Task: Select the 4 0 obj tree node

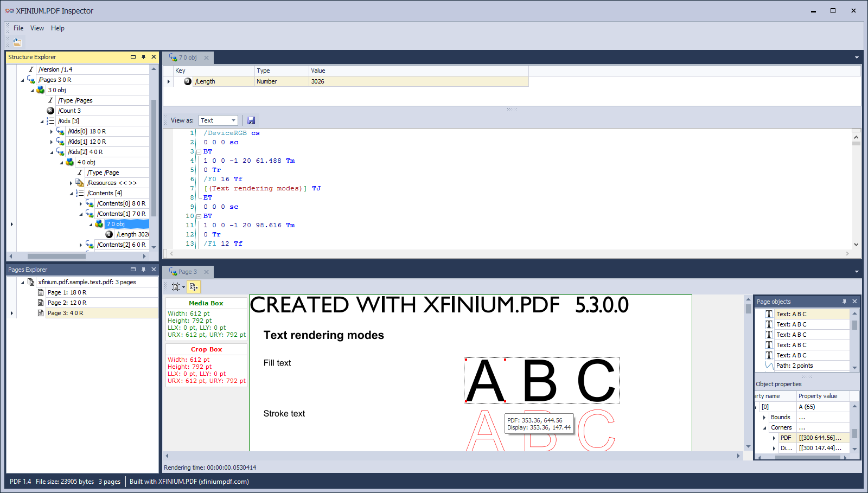Action: pyautogui.click(x=86, y=162)
